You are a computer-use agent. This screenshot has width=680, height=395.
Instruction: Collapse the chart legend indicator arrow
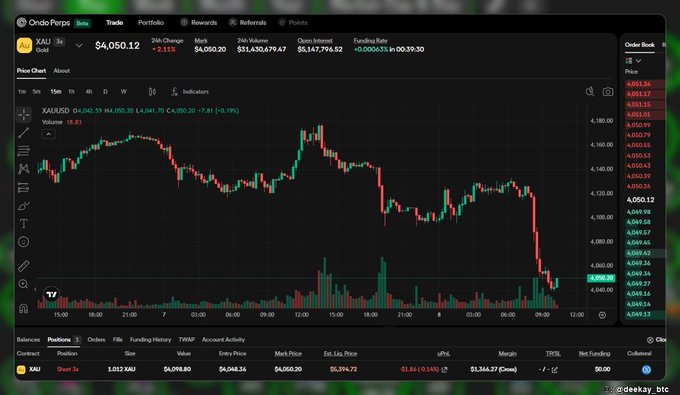point(49,134)
